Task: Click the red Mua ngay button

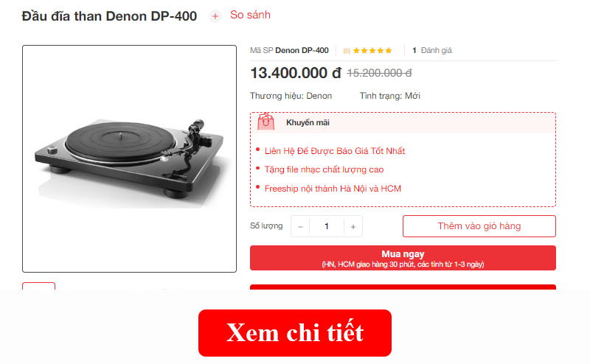Action: [x=403, y=258]
